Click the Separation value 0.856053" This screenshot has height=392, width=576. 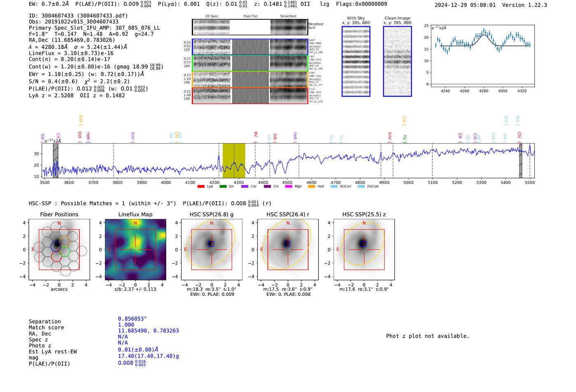click(132, 319)
